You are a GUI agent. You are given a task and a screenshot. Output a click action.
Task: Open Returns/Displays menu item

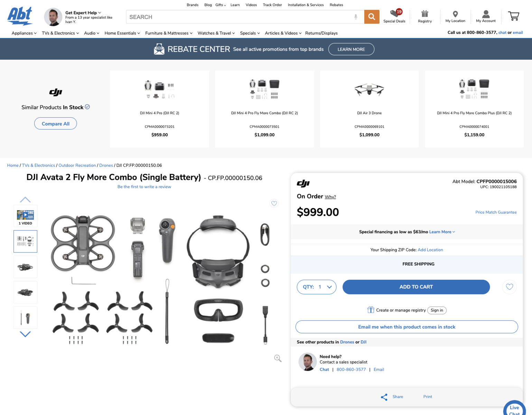[x=321, y=33]
